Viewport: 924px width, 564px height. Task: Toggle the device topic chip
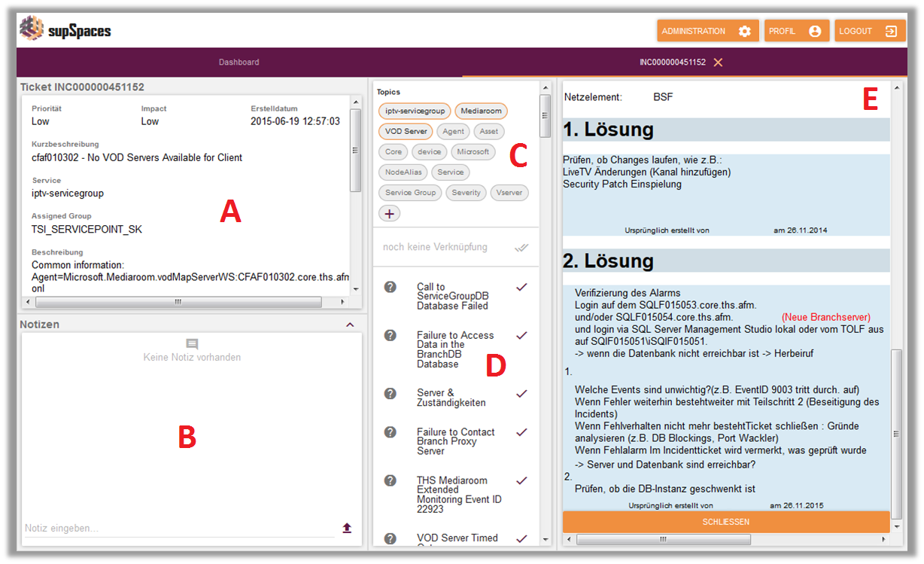430,151
